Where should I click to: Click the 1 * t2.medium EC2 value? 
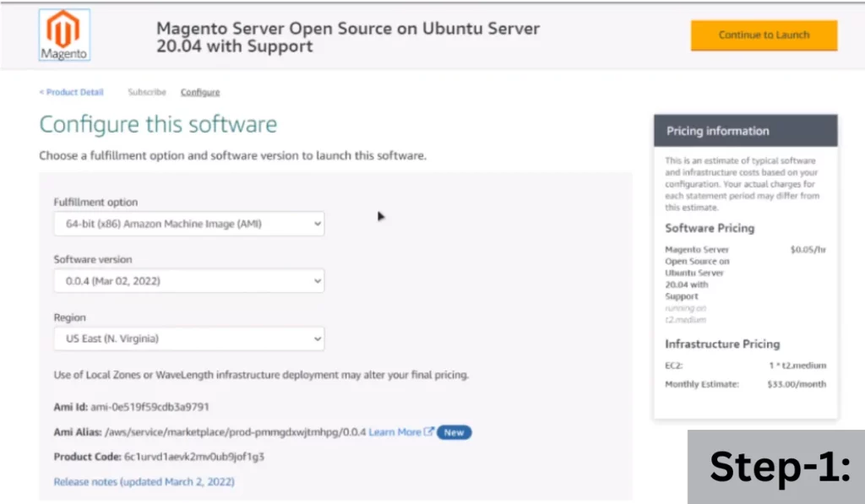[797, 365]
